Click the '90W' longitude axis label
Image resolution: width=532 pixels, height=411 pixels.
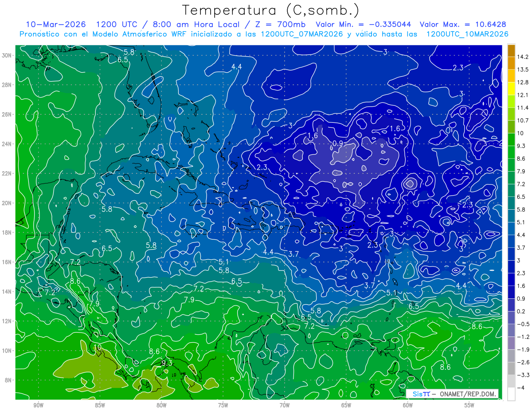[x=38, y=405]
